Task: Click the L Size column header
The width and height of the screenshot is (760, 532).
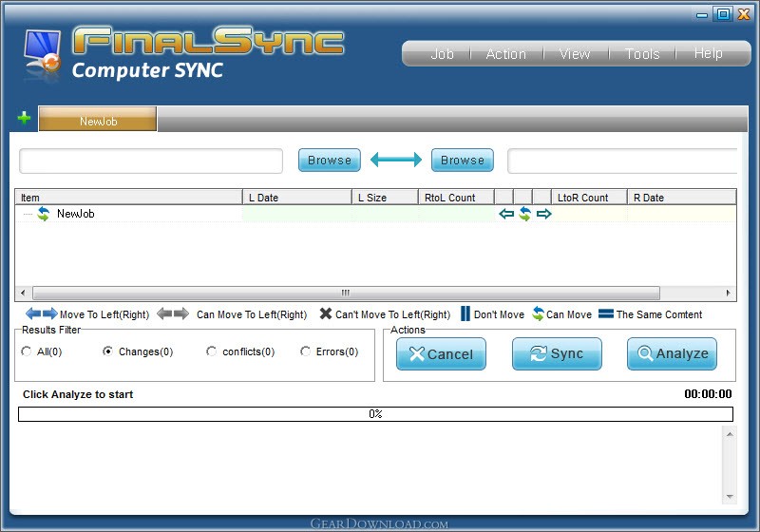Action: pyautogui.click(x=385, y=198)
